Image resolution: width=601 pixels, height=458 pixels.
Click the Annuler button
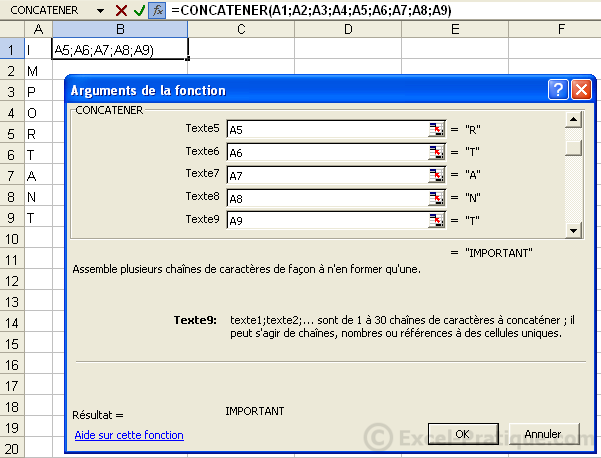(544, 434)
